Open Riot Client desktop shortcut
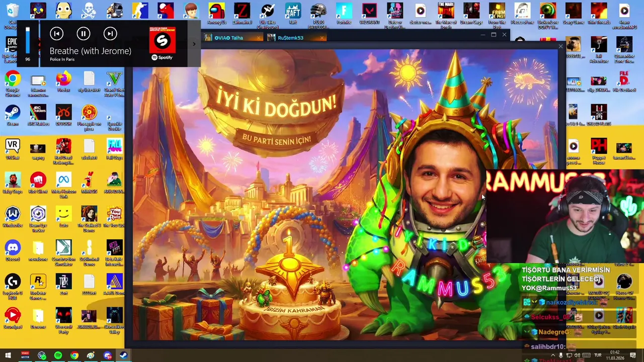The height and width of the screenshot is (362, 644). [38, 184]
